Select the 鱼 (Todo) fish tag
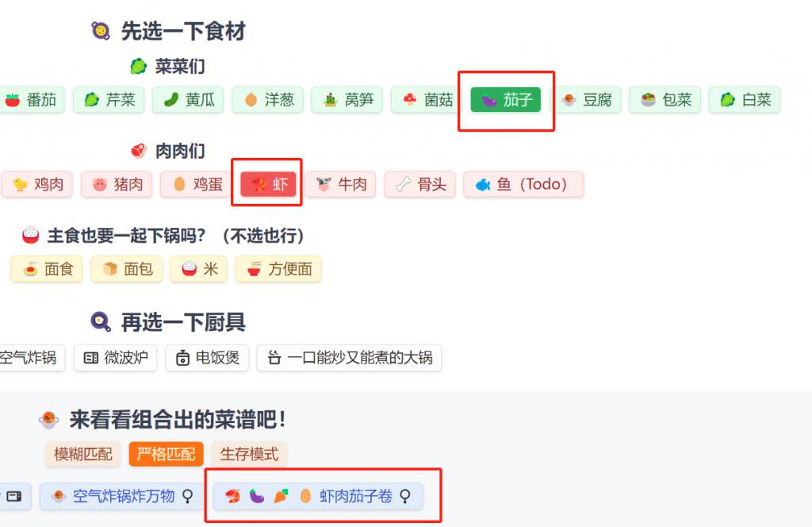The image size is (812, 527). coord(523,184)
